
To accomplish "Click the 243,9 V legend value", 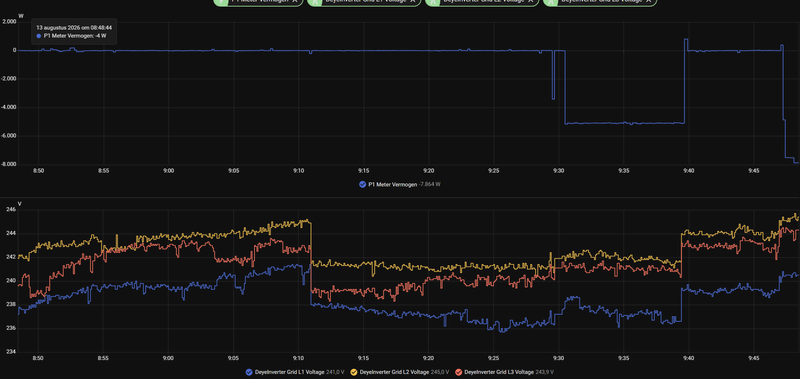I will point(544,372).
